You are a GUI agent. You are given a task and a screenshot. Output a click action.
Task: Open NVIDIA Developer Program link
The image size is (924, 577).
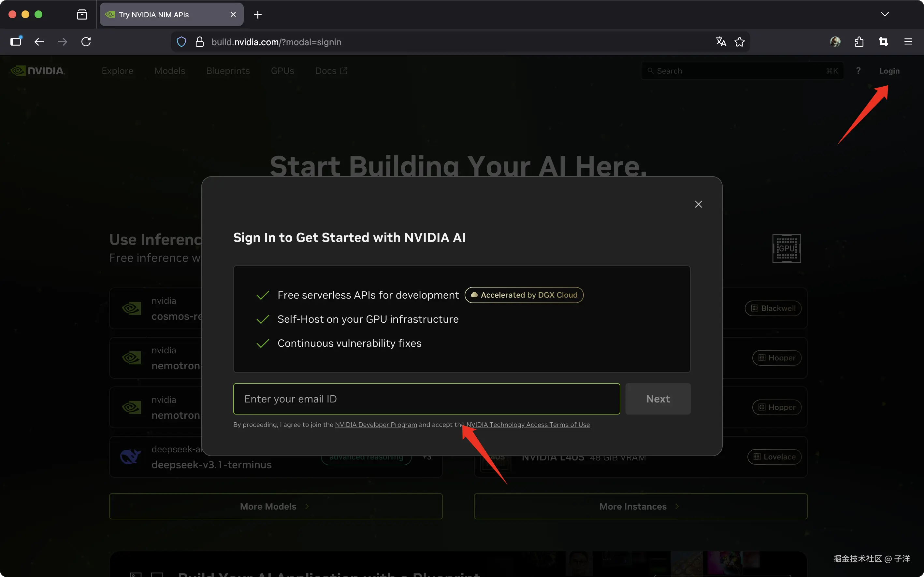[x=376, y=425]
